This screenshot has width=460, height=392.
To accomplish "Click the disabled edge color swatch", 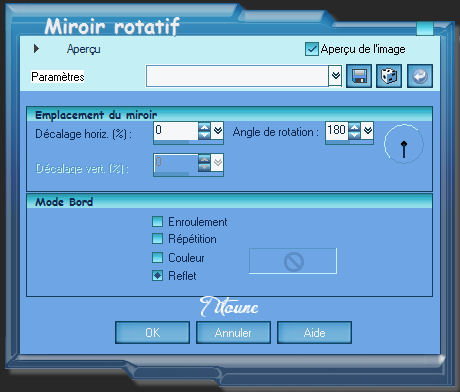I will pyautogui.click(x=293, y=261).
